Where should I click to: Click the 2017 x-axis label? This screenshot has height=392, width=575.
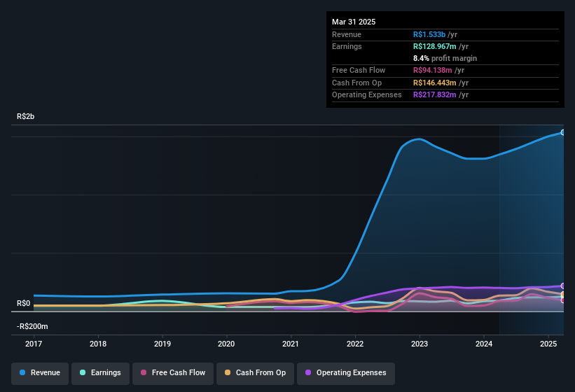(x=34, y=344)
